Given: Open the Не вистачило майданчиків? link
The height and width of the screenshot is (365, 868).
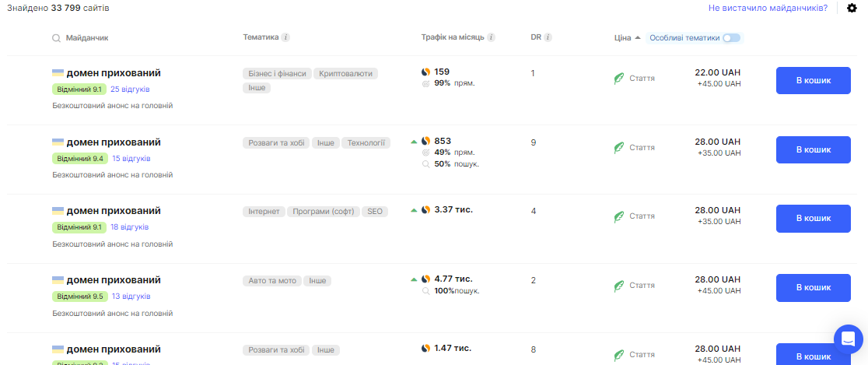Looking at the screenshot, I should point(768,9).
